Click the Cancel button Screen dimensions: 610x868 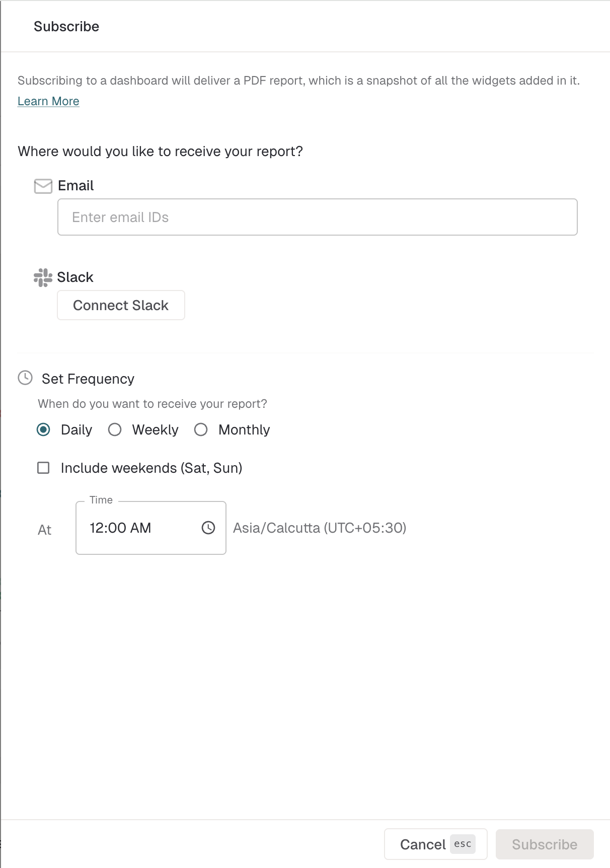436,844
